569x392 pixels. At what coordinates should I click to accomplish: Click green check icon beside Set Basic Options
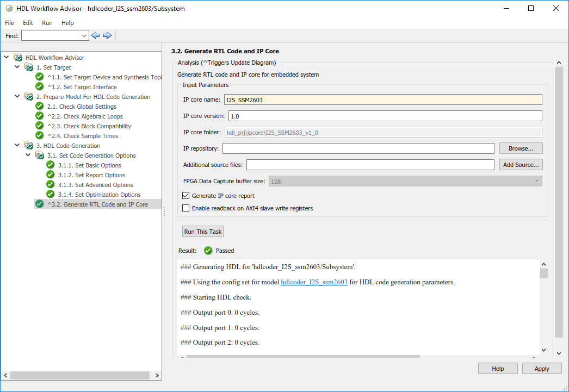(51, 165)
